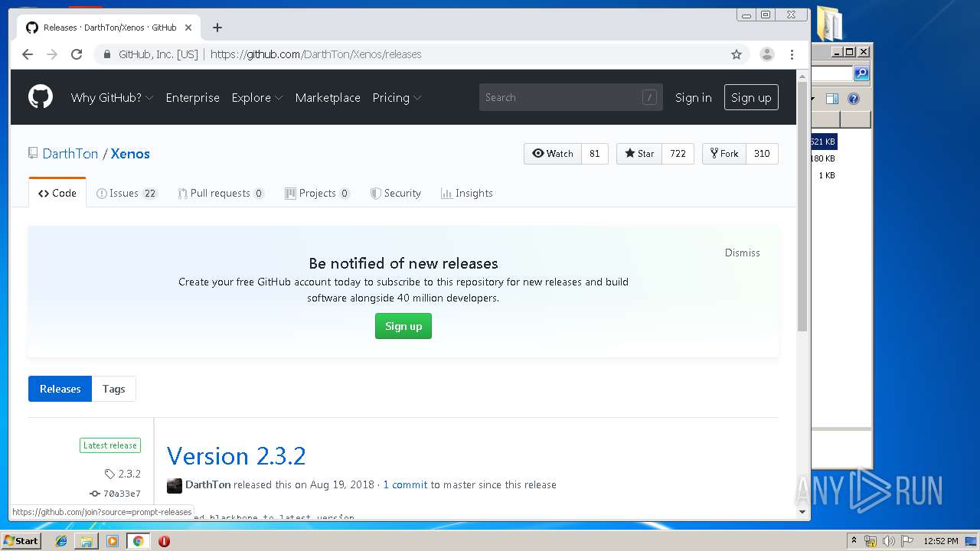Open the Chrome profile avatar icon
Viewport: 980px width, 551px height.
point(766,54)
